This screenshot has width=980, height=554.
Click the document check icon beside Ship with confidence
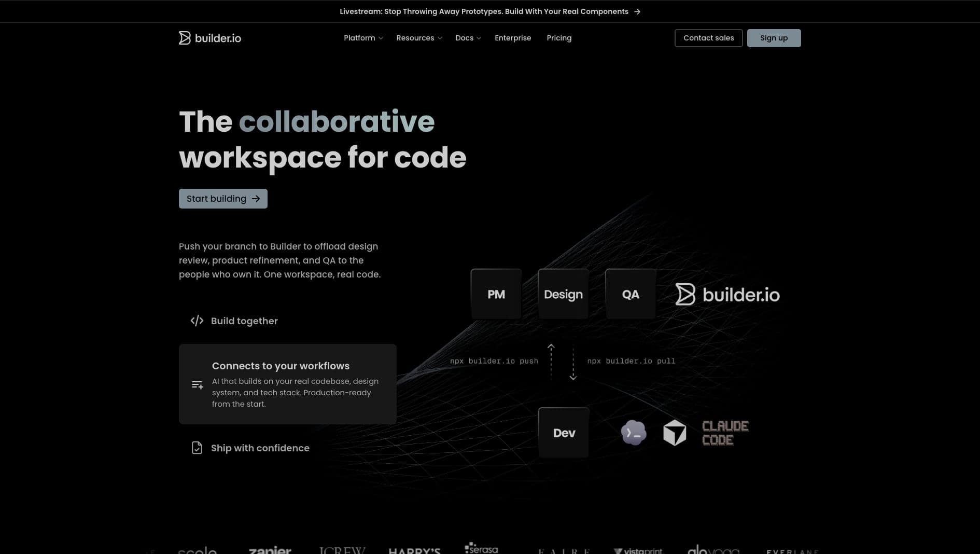point(197,448)
